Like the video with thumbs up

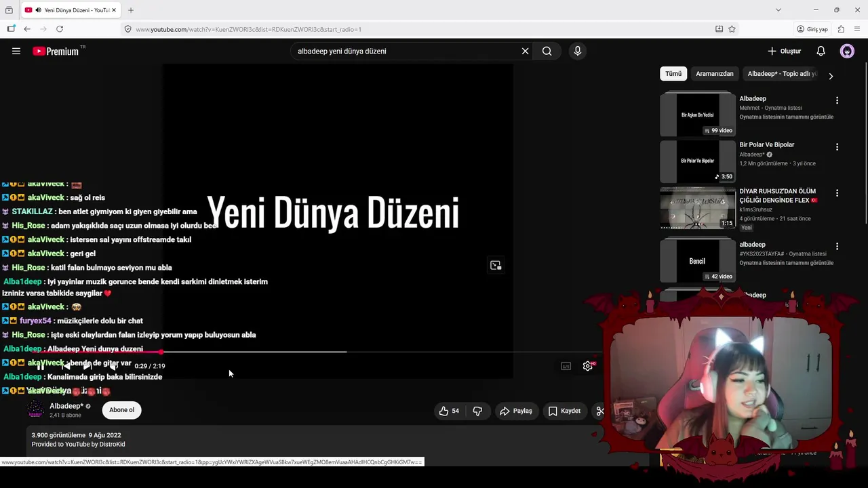coord(449,411)
